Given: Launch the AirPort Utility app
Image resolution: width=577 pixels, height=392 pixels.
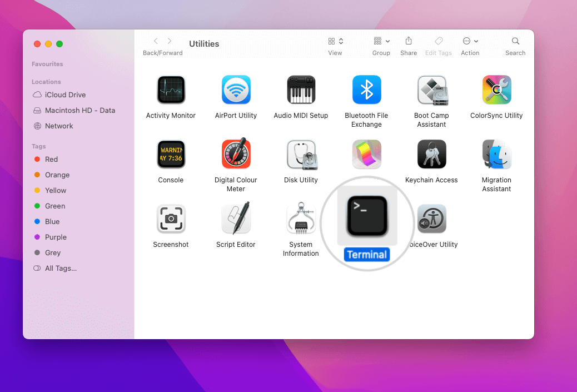Looking at the screenshot, I should pyautogui.click(x=236, y=90).
